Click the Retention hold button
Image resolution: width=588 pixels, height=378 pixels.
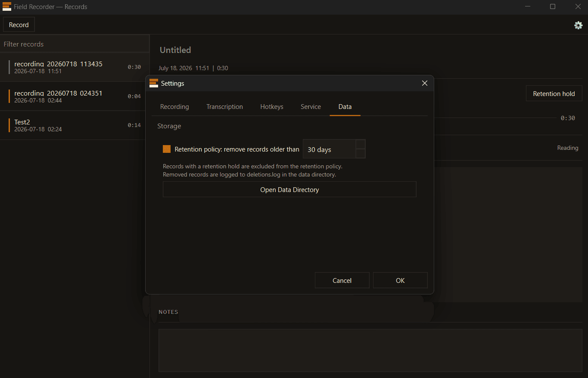point(554,93)
